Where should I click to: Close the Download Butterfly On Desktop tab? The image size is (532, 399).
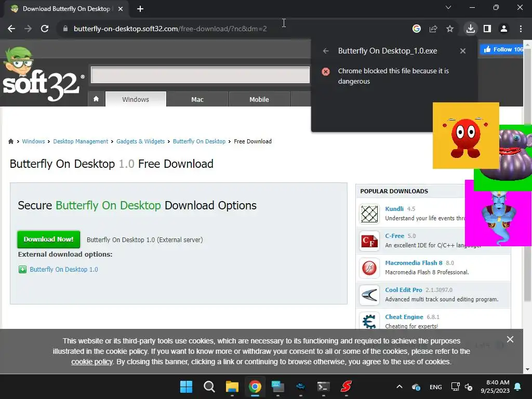tap(121, 9)
